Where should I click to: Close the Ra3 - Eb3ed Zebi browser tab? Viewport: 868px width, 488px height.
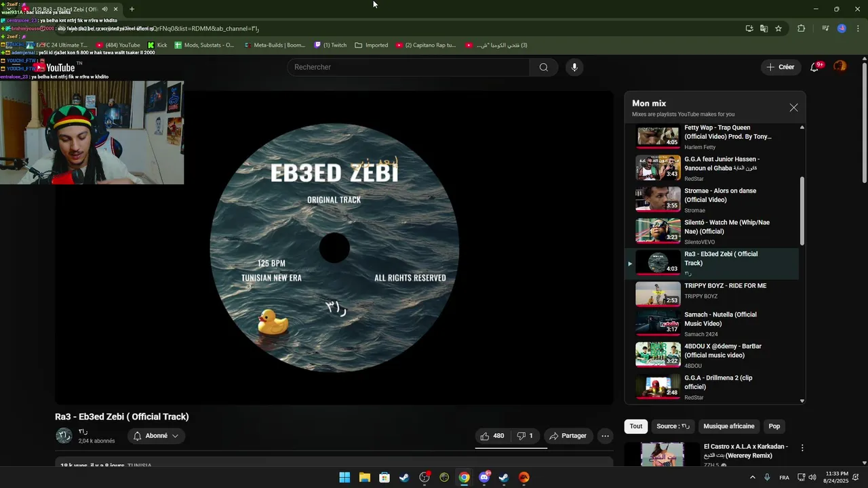(x=115, y=9)
